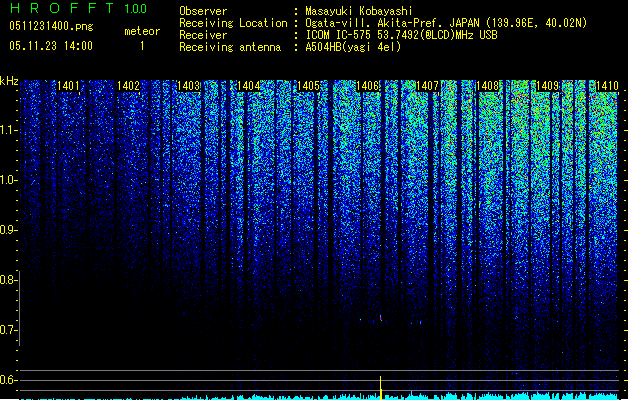The height and width of the screenshot is (400, 629).
Task: Select the 1407 time marker
Action: pos(428,86)
